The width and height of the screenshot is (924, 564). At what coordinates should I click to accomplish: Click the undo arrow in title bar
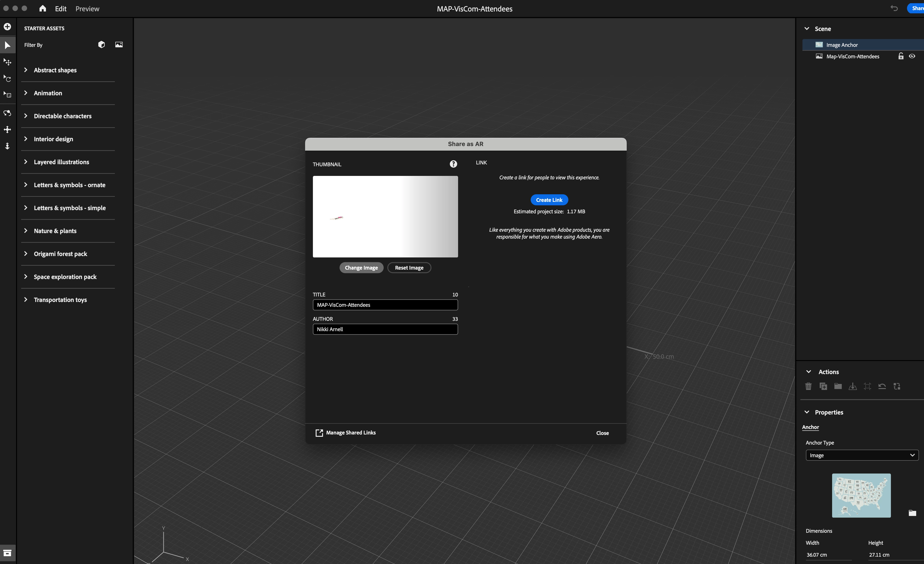coord(894,8)
